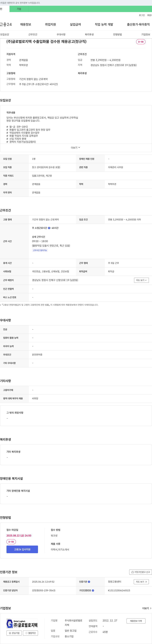Viewport: 152px width, 644px height.
Task: Open the 실업급여 main menu
Action: coord(76,24)
